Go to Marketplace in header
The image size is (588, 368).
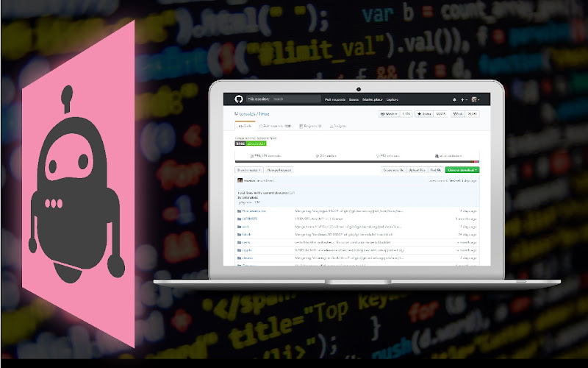point(373,99)
